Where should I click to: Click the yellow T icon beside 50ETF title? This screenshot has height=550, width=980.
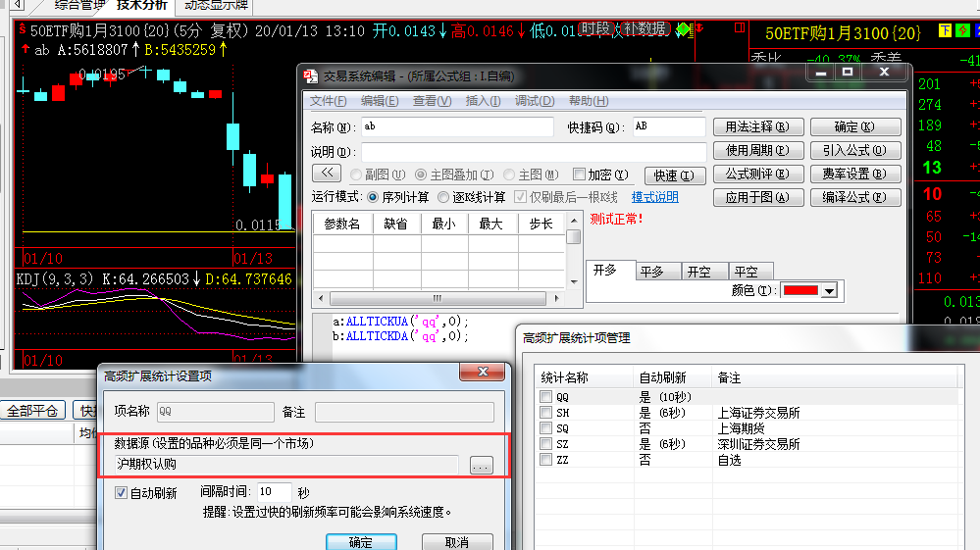coord(946,31)
